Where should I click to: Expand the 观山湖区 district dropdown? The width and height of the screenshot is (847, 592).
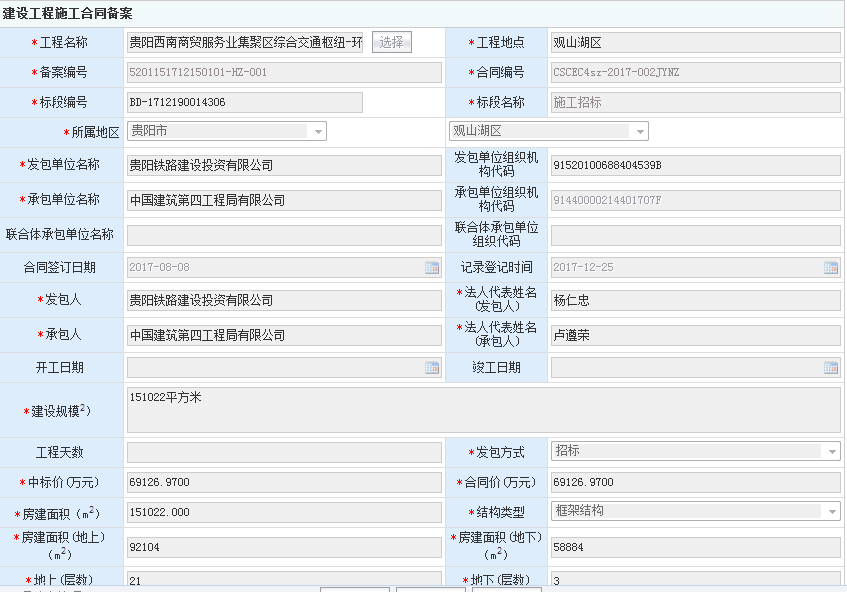[x=640, y=132]
